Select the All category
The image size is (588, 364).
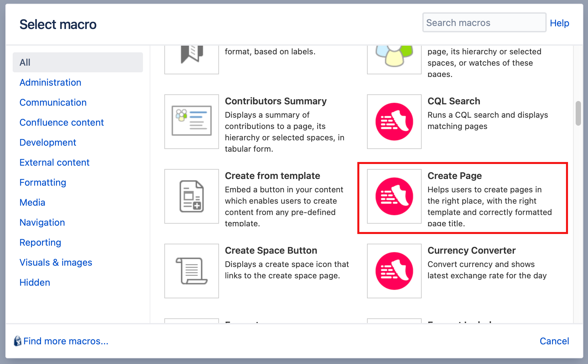(78, 62)
